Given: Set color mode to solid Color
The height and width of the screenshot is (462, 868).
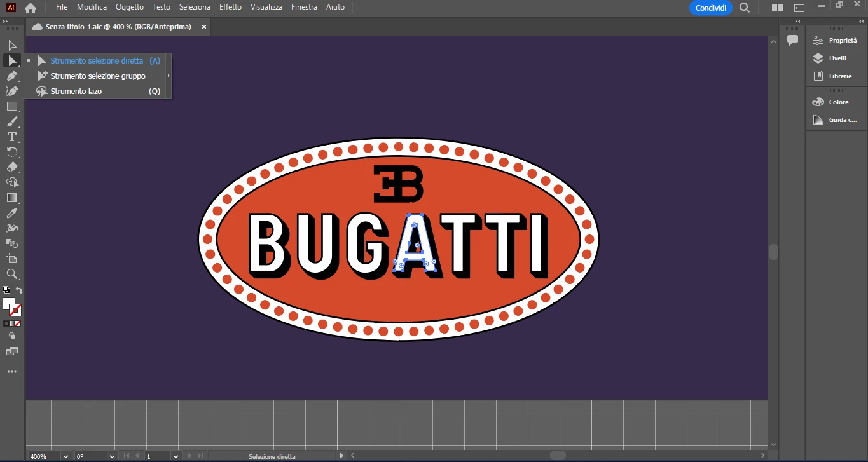Looking at the screenshot, I should [x=6, y=323].
